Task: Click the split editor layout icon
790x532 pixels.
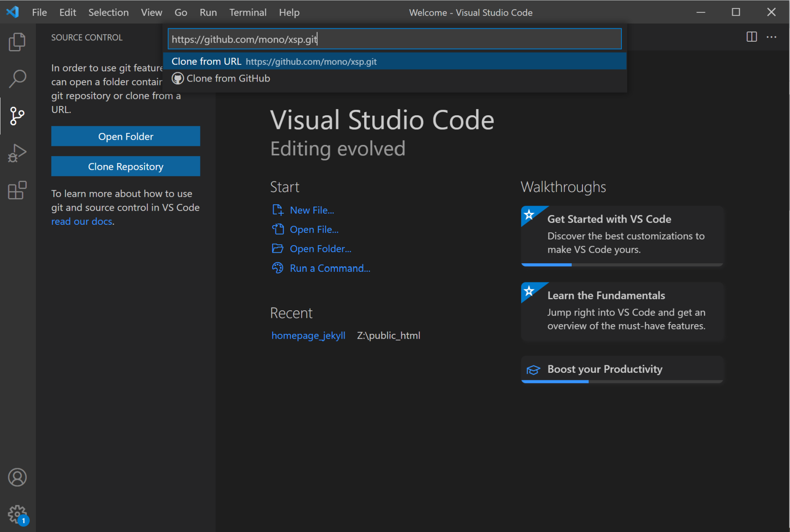Action: 751,37
